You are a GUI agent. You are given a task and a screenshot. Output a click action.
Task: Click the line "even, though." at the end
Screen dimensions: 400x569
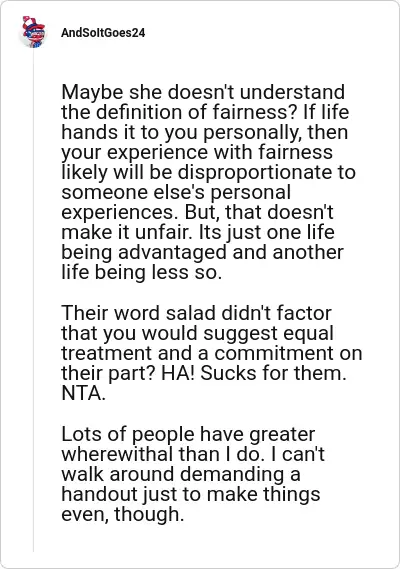click(x=123, y=514)
